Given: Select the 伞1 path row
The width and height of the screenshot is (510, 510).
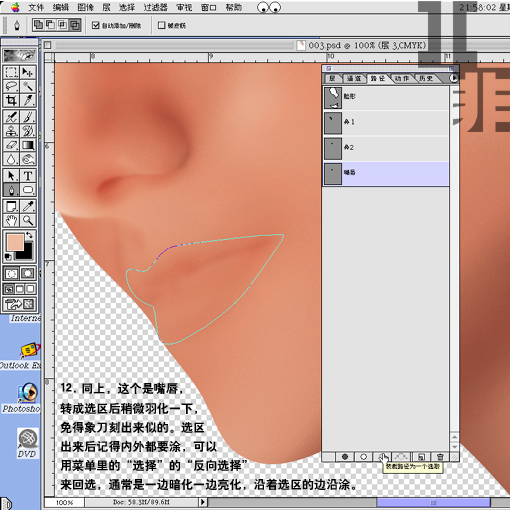Looking at the screenshot, I should point(386,122).
